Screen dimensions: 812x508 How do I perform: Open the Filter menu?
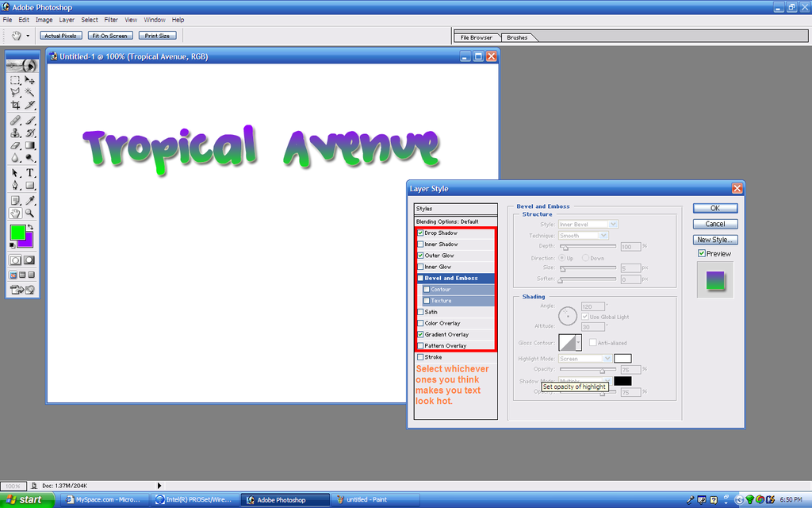pos(111,20)
